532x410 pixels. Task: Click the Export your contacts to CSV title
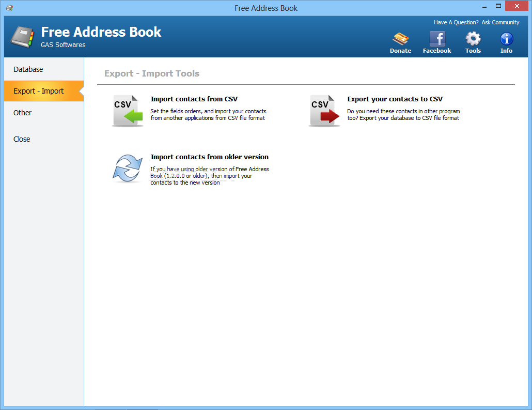[395, 99]
